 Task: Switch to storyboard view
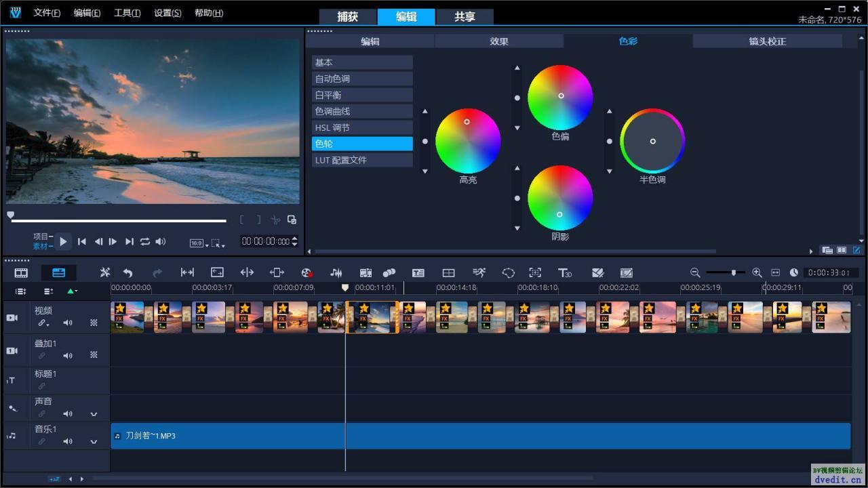click(21, 272)
